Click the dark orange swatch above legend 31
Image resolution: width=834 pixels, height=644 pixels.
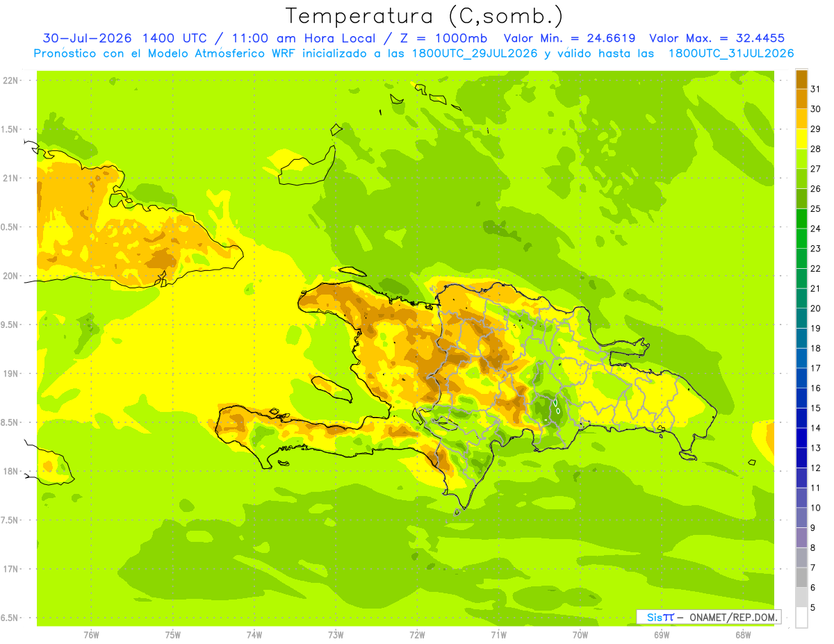[801, 79]
